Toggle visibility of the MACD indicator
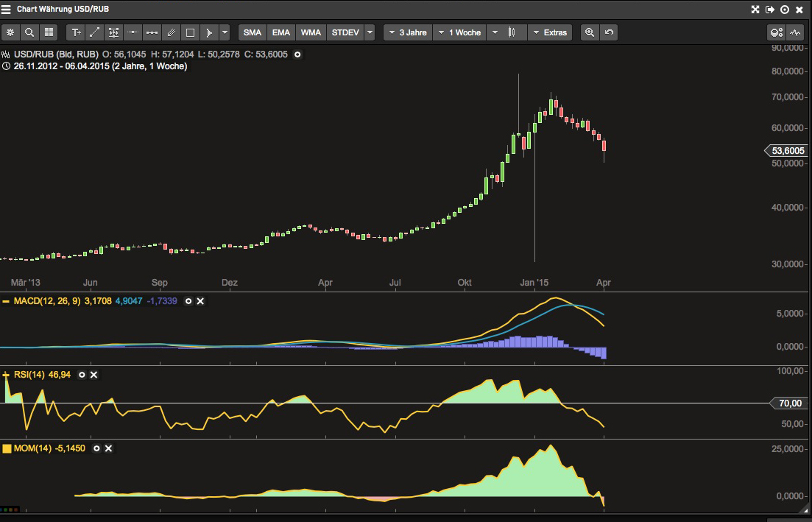This screenshot has height=522, width=812. (x=188, y=301)
